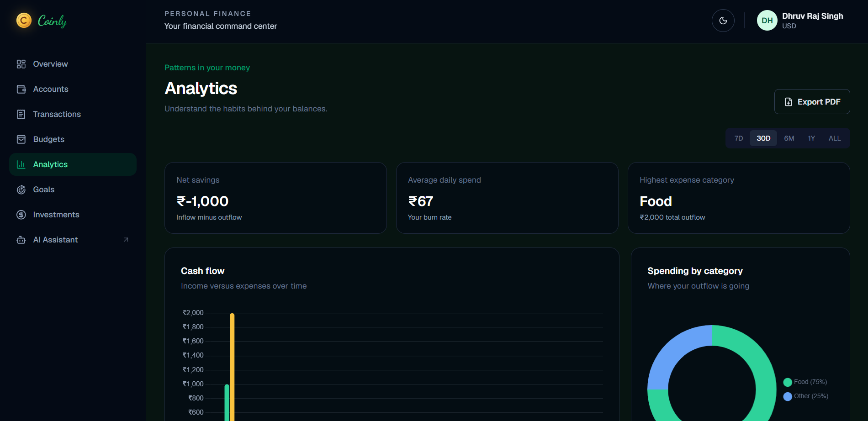Click the AI Assistant external link arrow
The width and height of the screenshot is (868, 421).
[x=126, y=240]
